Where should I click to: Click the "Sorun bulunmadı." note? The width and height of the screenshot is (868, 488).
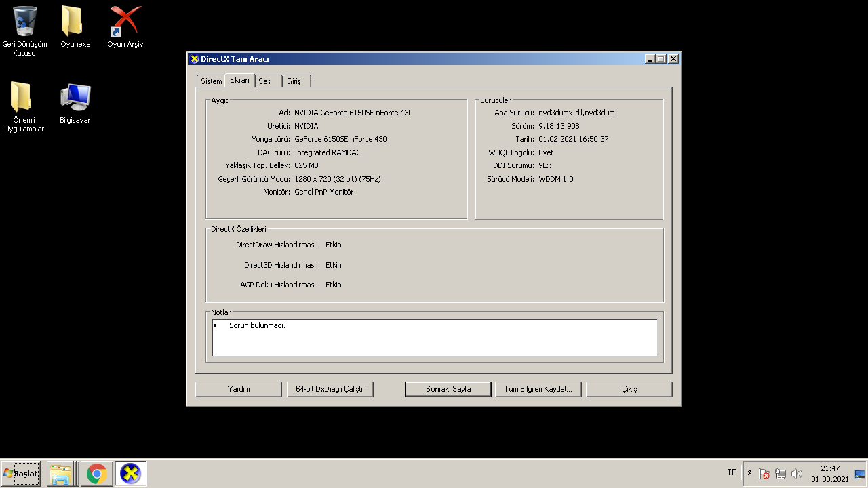(257, 325)
